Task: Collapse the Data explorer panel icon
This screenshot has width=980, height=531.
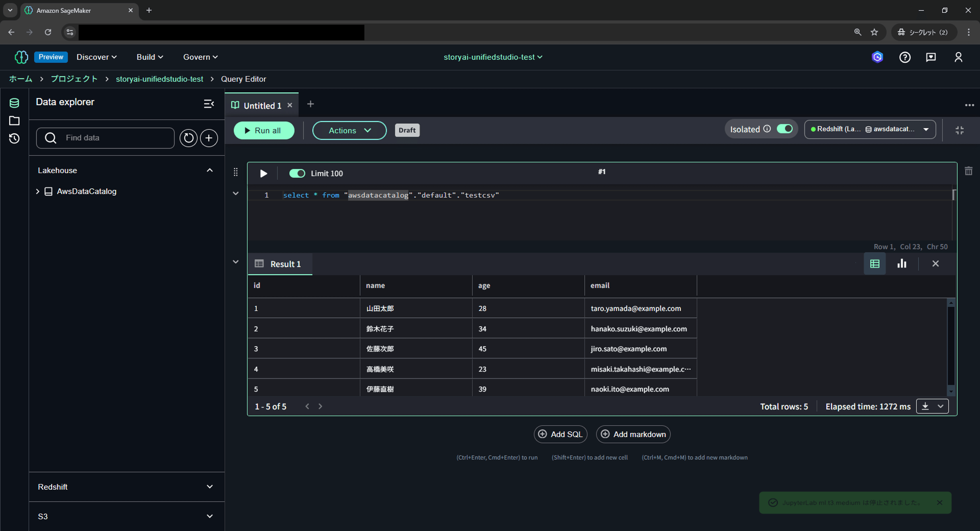Action: click(x=209, y=104)
